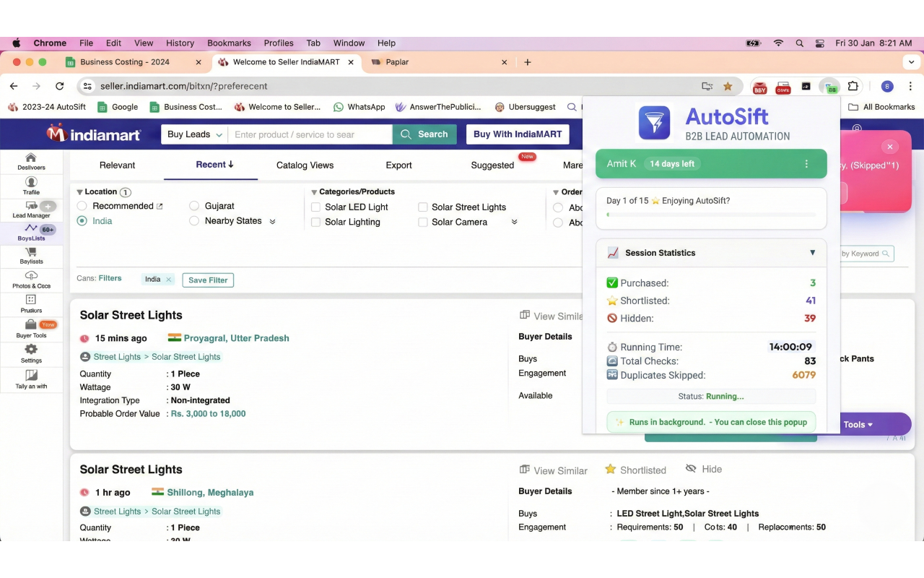Open the Buy Leads dropdown

(x=194, y=134)
